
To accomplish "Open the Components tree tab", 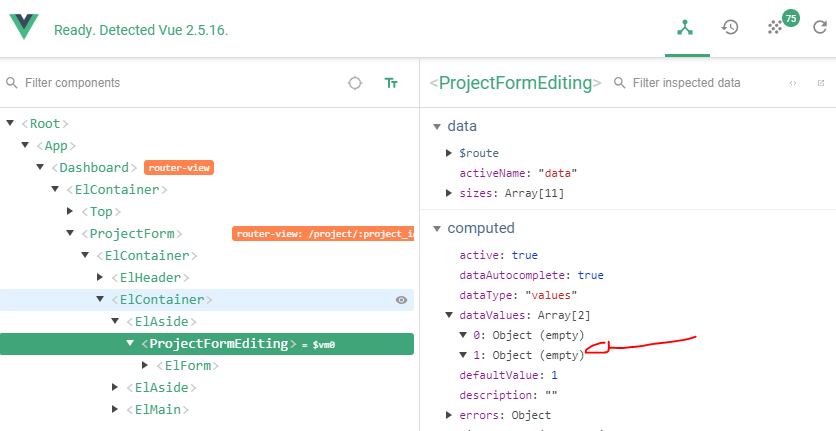I will (x=685, y=27).
